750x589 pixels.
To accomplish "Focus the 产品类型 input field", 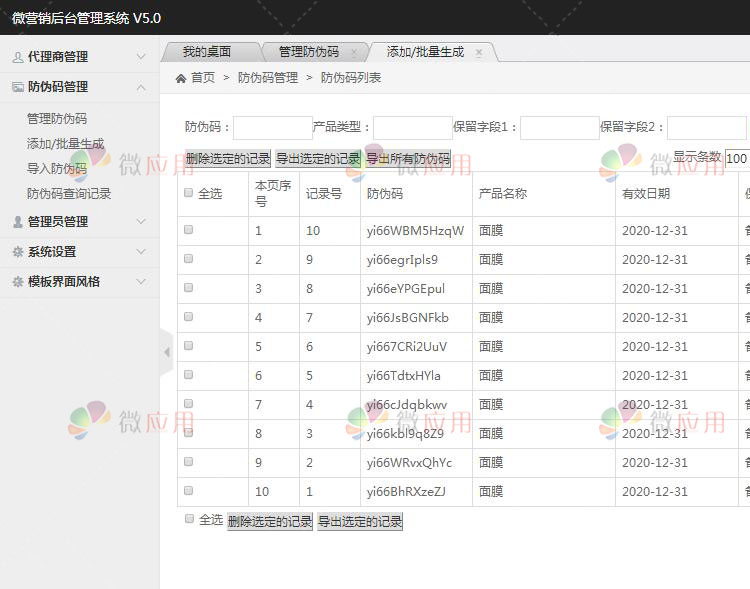I will (413, 128).
